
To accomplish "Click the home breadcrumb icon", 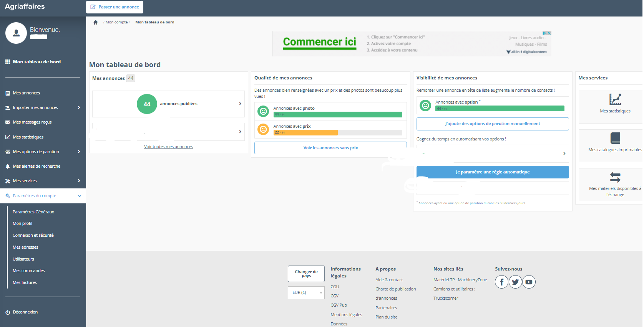I will [x=96, y=22].
